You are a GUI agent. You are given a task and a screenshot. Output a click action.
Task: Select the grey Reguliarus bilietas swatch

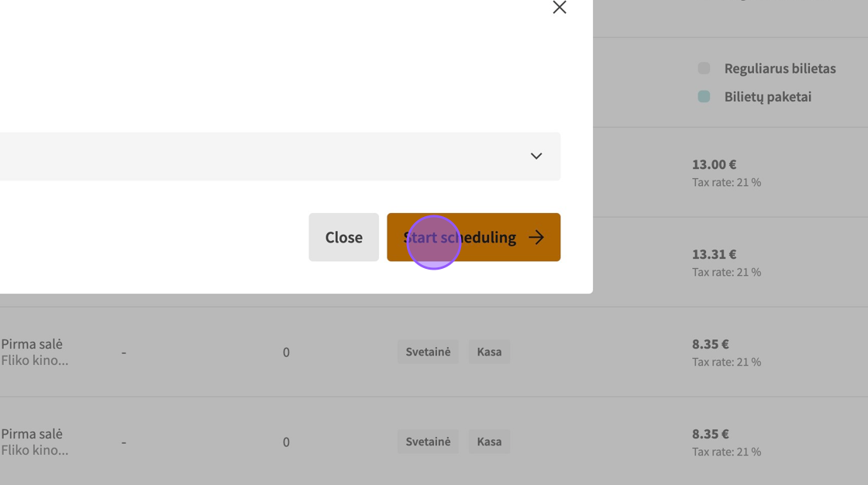tap(704, 68)
